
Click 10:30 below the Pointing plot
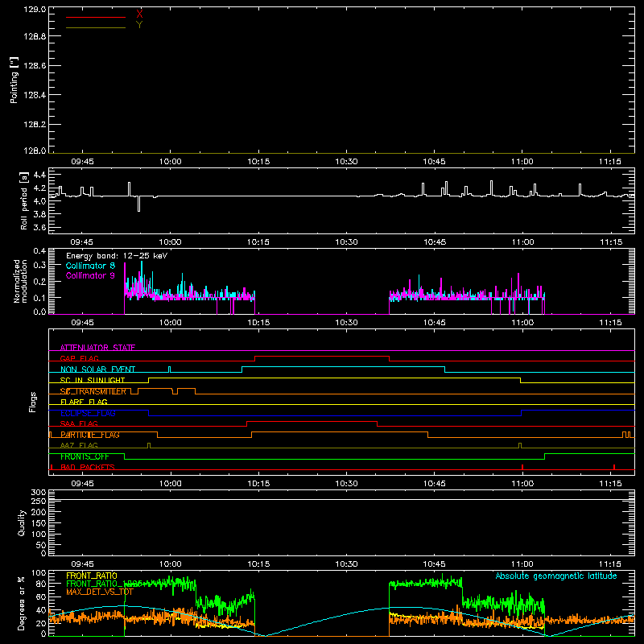click(346, 162)
